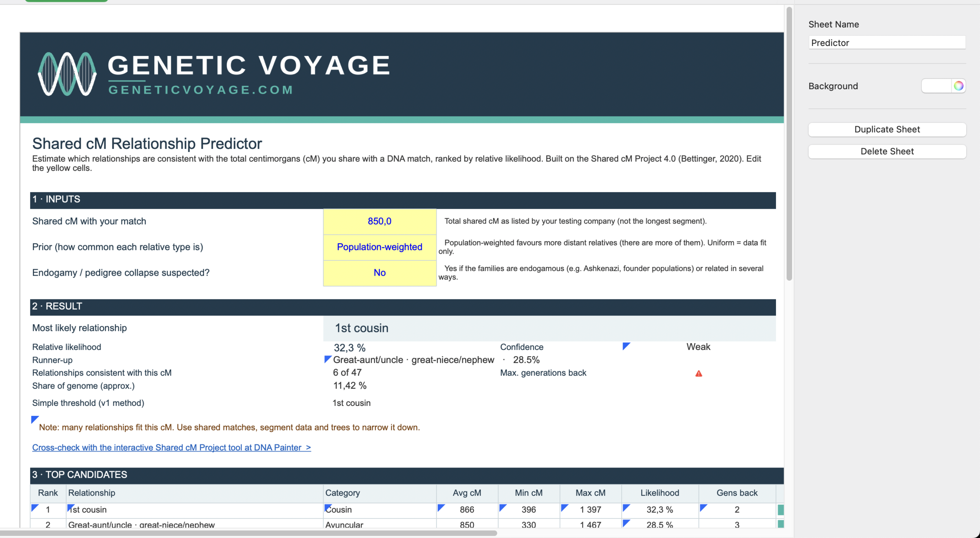The height and width of the screenshot is (538, 980).
Task: Open the Background color wheel picker
Action: [x=958, y=86]
